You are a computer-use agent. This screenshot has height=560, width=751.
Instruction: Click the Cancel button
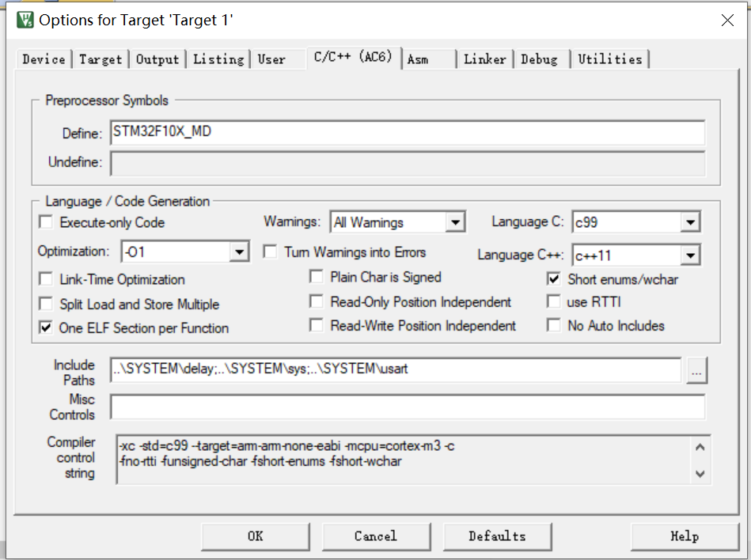(376, 536)
